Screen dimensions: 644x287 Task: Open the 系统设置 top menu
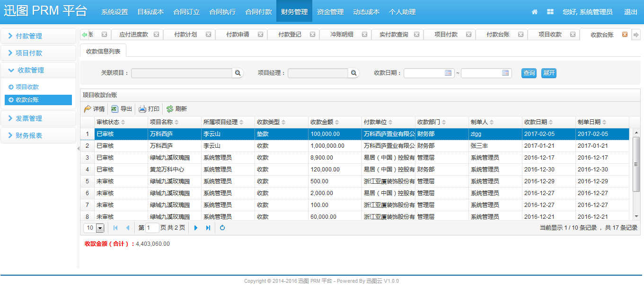115,12
